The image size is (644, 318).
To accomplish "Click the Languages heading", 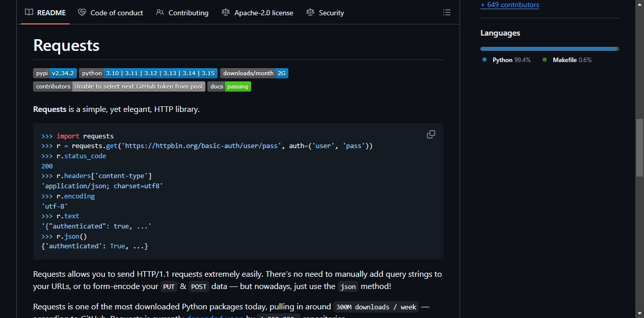I will pos(500,33).
